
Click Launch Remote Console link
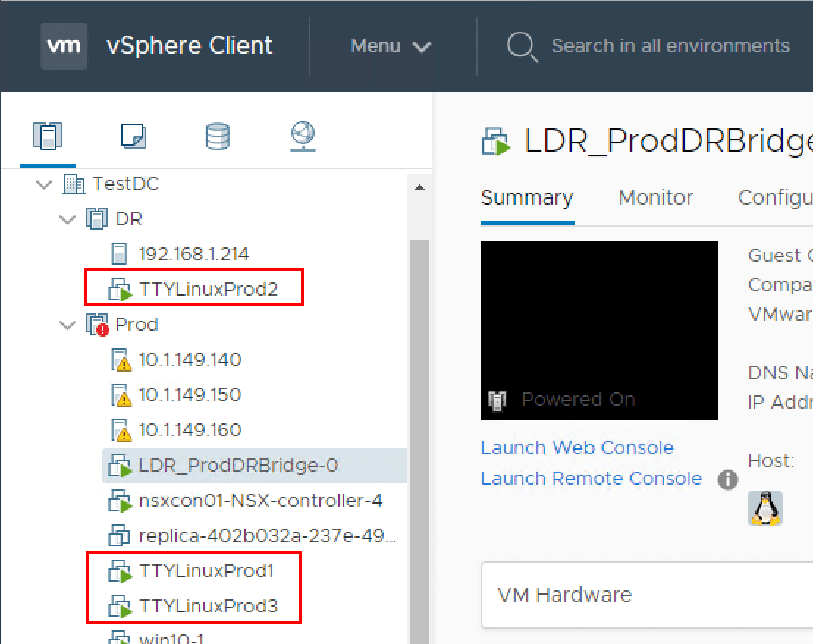pos(591,479)
